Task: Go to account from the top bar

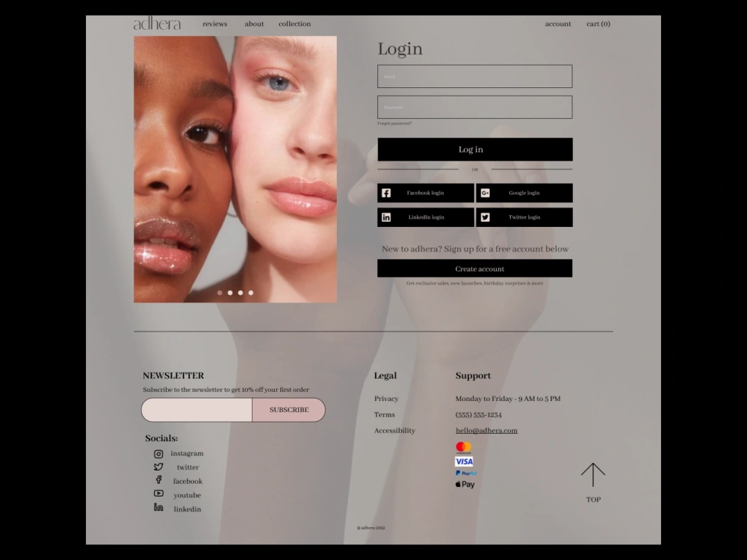Action: 558,23
